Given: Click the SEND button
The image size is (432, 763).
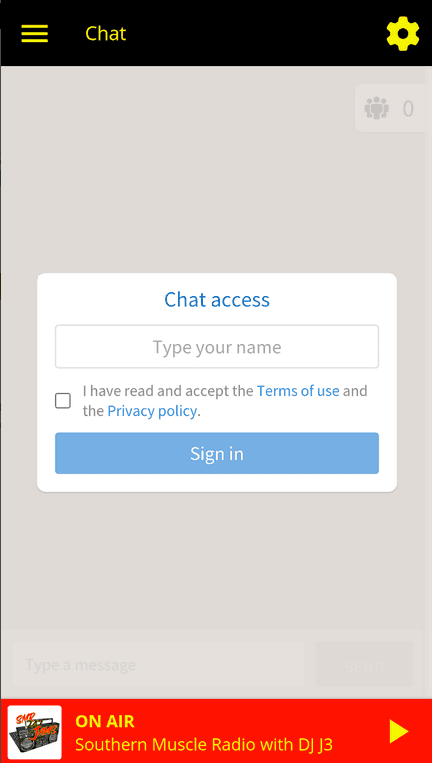Looking at the screenshot, I should [365, 664].
